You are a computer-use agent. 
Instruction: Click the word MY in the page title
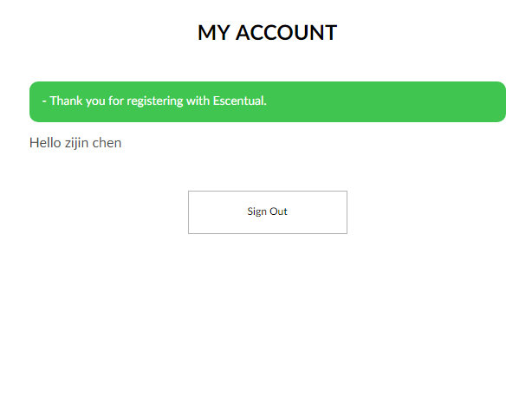pyautogui.click(x=213, y=33)
